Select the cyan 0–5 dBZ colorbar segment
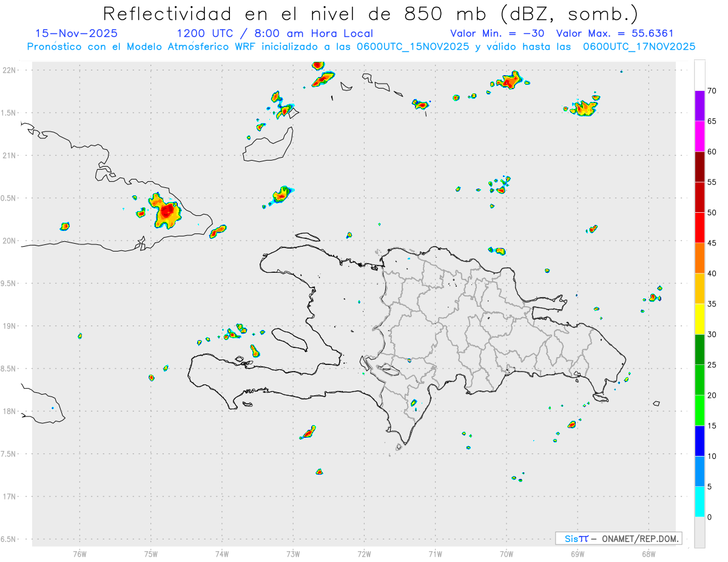 click(x=699, y=502)
